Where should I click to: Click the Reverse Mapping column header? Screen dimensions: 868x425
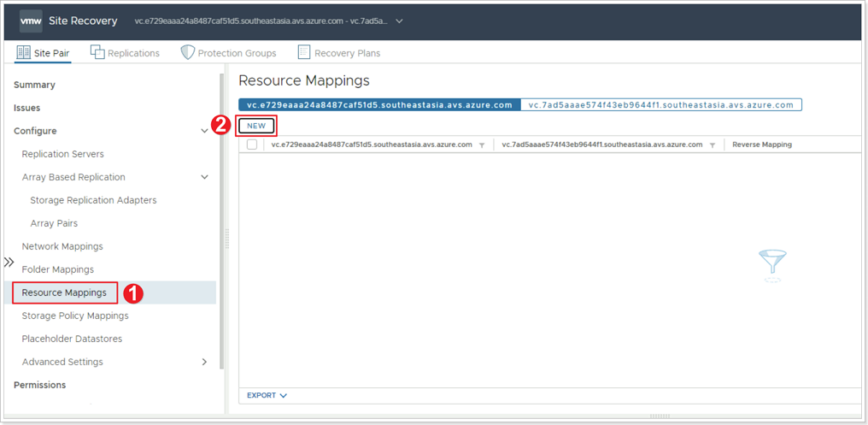(x=762, y=145)
